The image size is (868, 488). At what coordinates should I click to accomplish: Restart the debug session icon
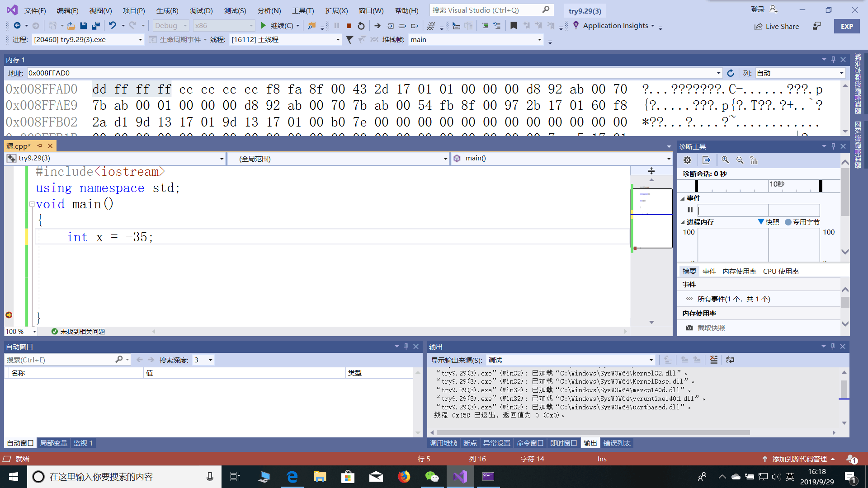point(361,26)
